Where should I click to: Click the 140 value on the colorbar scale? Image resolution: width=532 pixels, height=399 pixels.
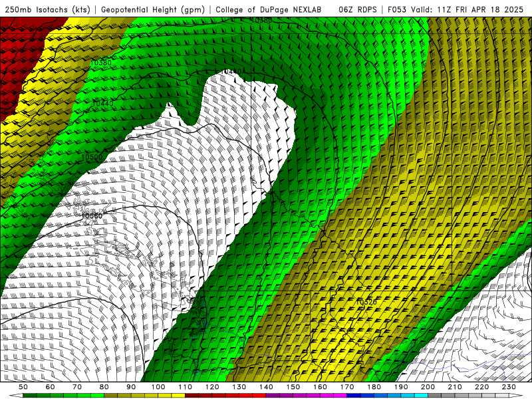267,387
